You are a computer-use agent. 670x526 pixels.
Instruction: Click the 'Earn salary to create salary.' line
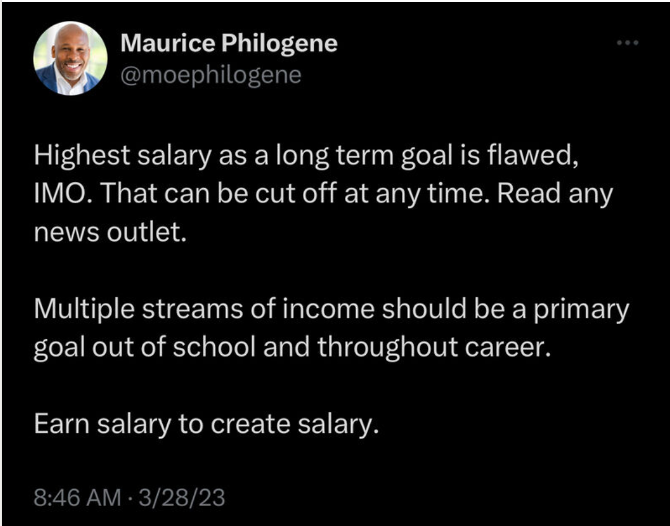point(206,424)
